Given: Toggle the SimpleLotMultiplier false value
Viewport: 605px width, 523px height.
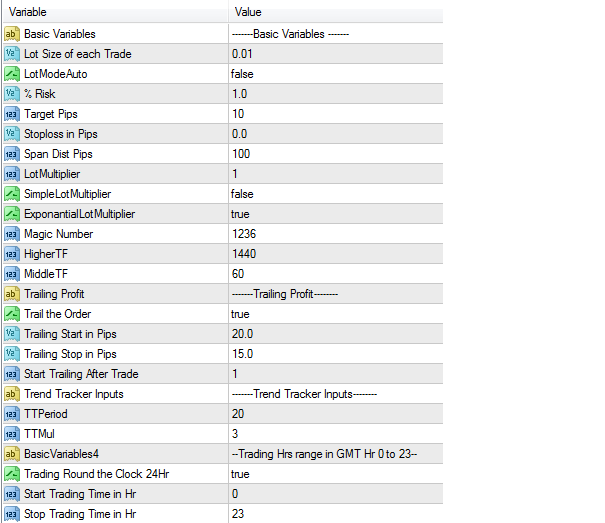Looking at the screenshot, I should 242,194.
